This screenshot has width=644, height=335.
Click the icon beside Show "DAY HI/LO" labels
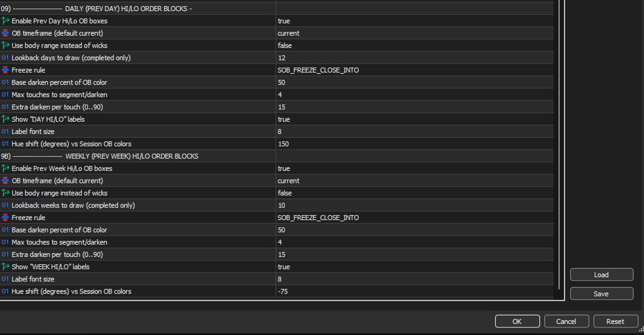[x=6, y=119]
